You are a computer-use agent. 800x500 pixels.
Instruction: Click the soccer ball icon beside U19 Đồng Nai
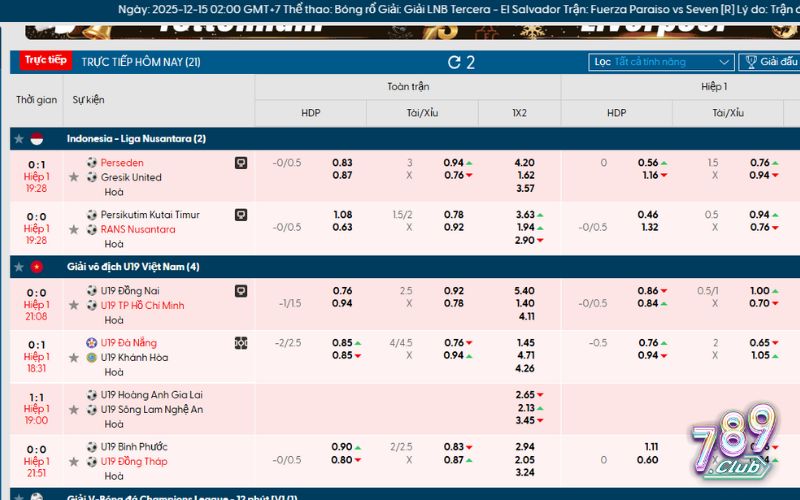92,290
